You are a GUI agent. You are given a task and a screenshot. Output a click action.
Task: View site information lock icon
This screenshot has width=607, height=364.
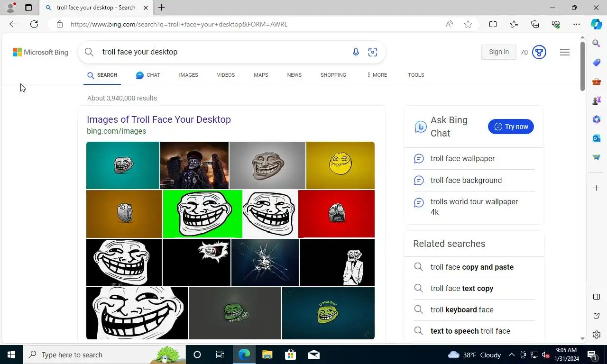(59, 24)
